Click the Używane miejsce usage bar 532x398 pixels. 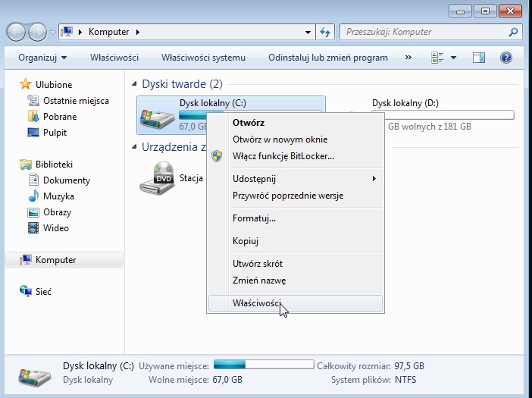[x=264, y=365]
